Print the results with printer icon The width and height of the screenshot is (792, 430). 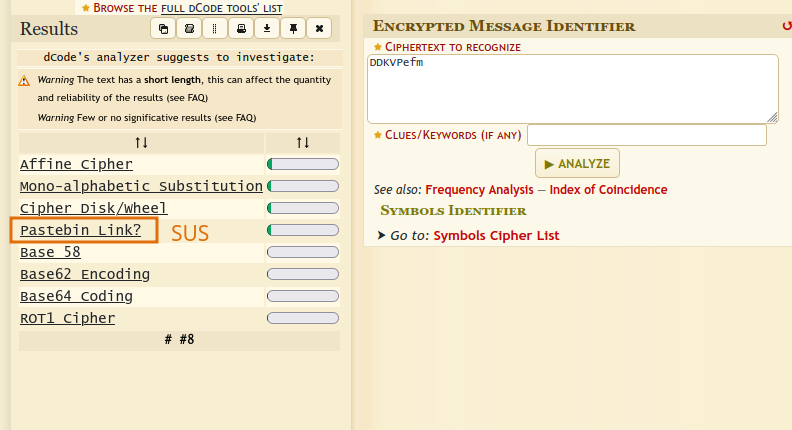tap(241, 28)
